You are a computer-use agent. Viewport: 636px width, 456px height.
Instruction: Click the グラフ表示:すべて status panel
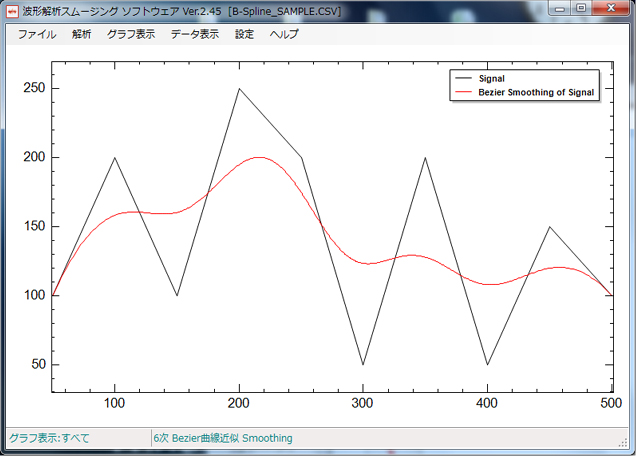(x=79, y=438)
